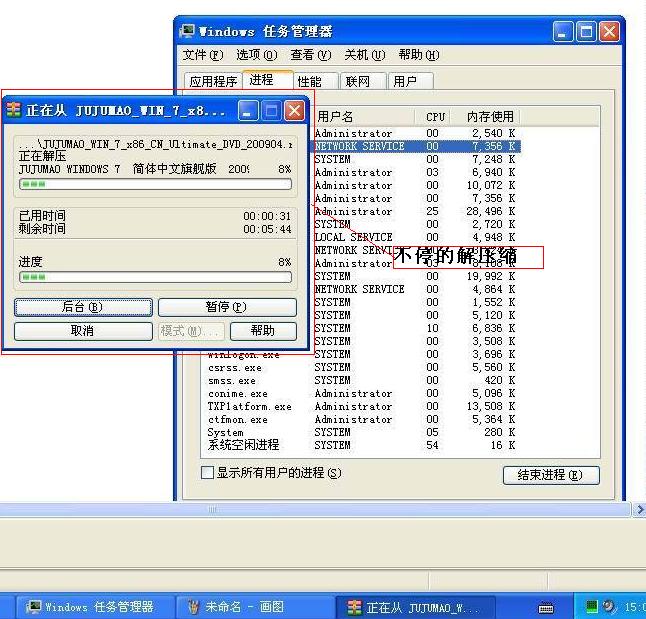Click the Task Manager title bar icon
Viewport: 646px width, 619px height.
[x=187, y=31]
